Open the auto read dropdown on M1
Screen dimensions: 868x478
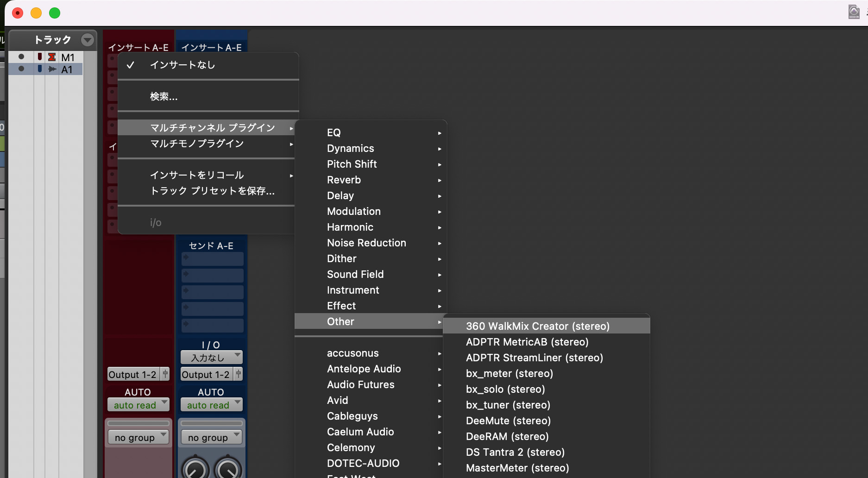pyautogui.click(x=138, y=405)
